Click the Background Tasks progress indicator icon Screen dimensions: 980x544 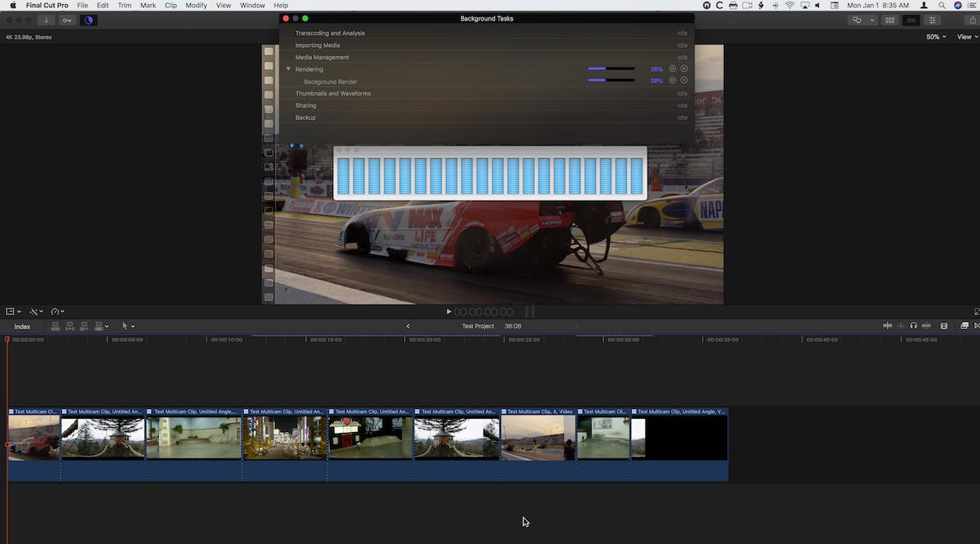pos(89,20)
